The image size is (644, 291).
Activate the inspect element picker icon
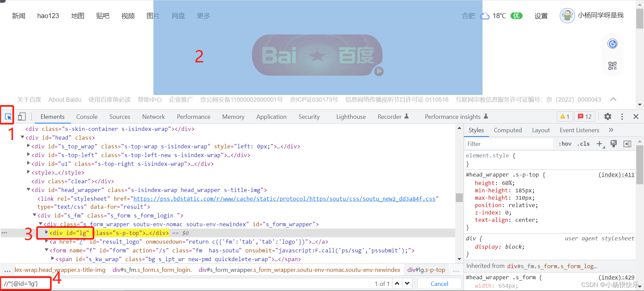[x=8, y=116]
